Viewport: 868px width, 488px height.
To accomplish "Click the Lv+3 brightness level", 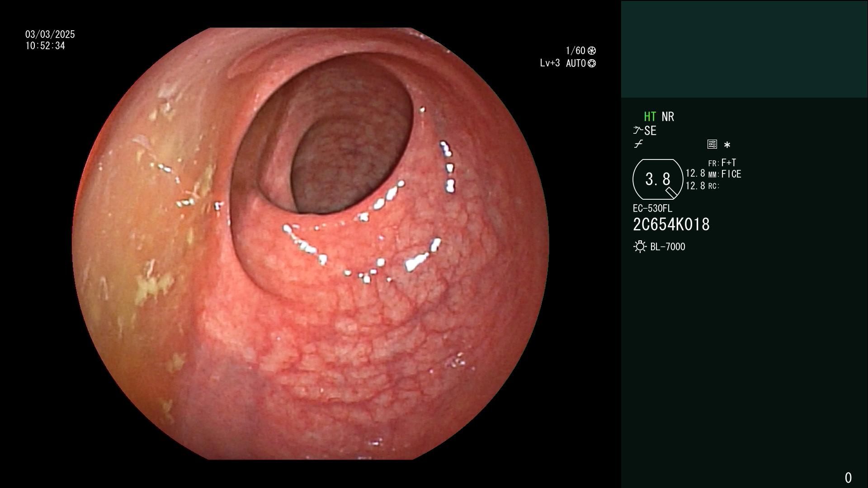I will (550, 63).
